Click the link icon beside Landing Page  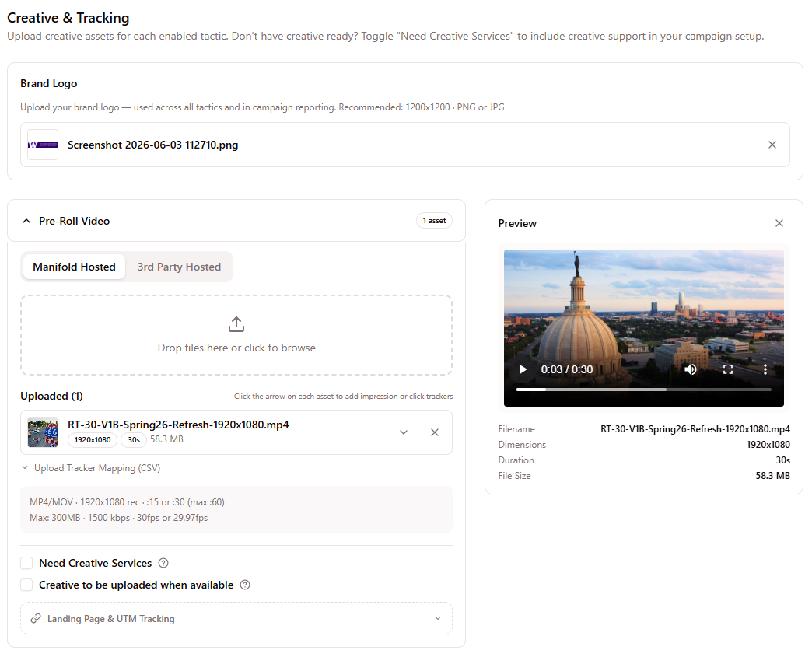(x=36, y=618)
